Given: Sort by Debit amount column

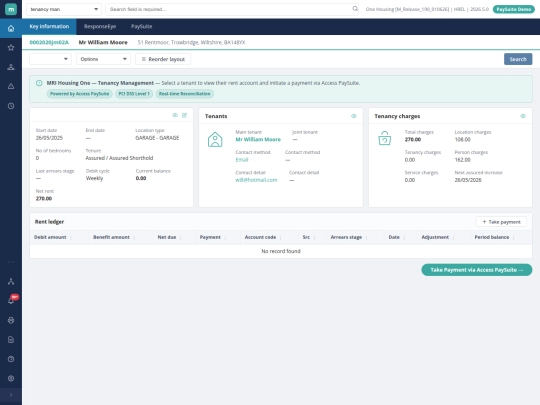Looking at the screenshot, I should [50, 237].
